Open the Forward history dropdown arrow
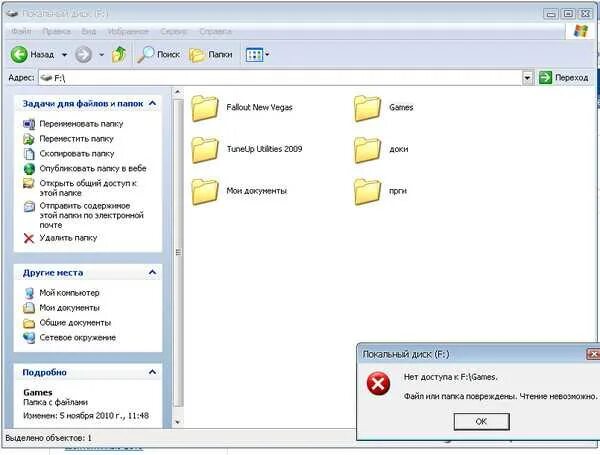Image resolution: width=600 pixels, height=455 pixels. pyautogui.click(x=101, y=55)
